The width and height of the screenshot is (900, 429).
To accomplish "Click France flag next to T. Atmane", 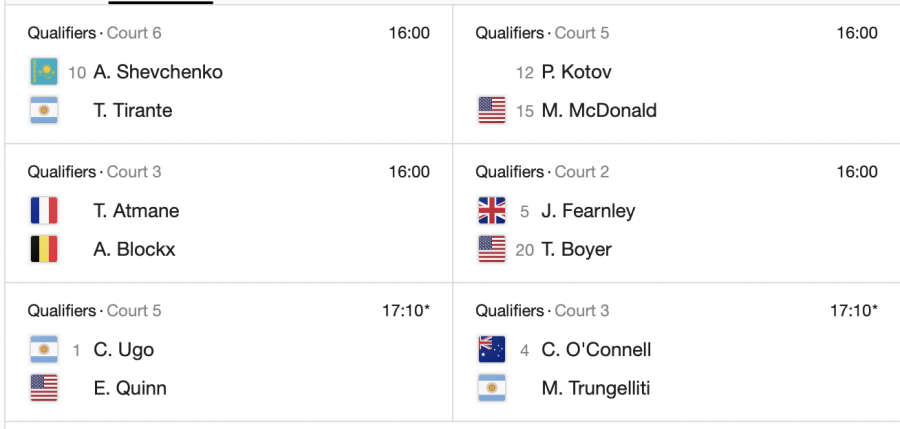I will [x=44, y=211].
